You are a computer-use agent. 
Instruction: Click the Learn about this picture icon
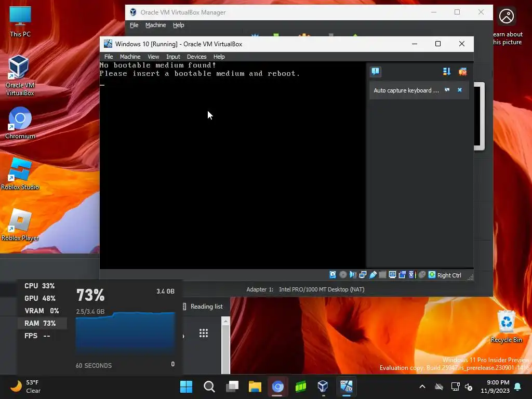pyautogui.click(x=506, y=16)
